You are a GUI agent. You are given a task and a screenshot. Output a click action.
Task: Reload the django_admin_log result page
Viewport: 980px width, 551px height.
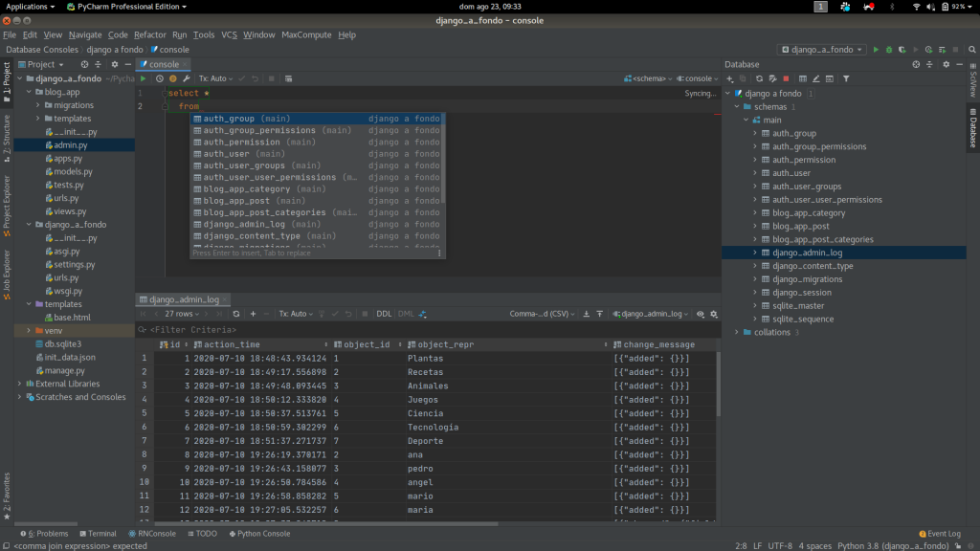click(x=235, y=314)
